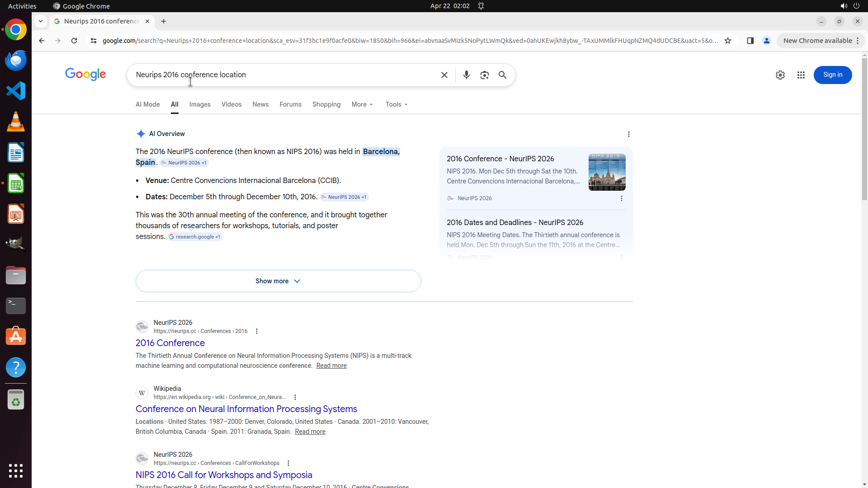This screenshot has width=868, height=488.
Task: Toggle Chrome side panel button
Action: click(750, 41)
